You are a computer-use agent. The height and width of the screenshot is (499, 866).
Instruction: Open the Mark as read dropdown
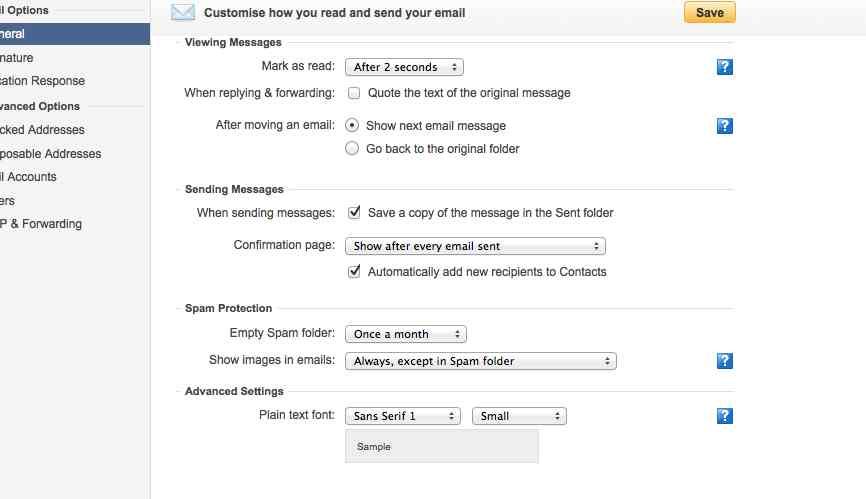[x=404, y=67]
